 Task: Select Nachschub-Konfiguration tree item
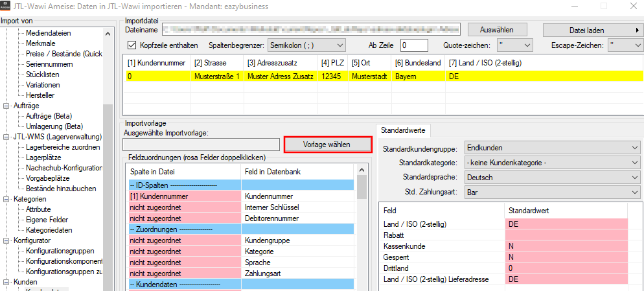[63, 168]
